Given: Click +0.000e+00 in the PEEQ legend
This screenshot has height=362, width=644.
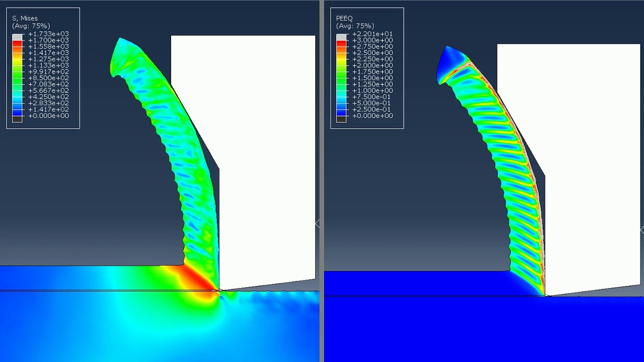Looking at the screenshot, I should [x=372, y=116].
